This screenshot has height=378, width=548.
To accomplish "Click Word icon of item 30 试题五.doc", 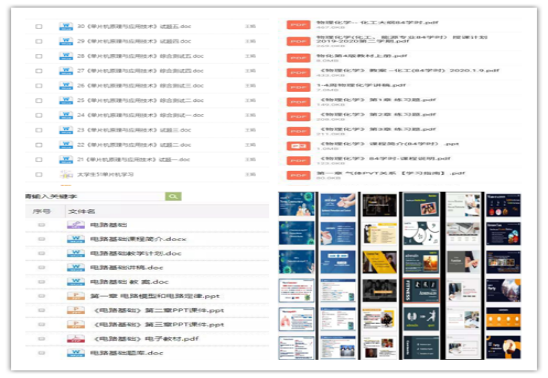I will point(66,26).
